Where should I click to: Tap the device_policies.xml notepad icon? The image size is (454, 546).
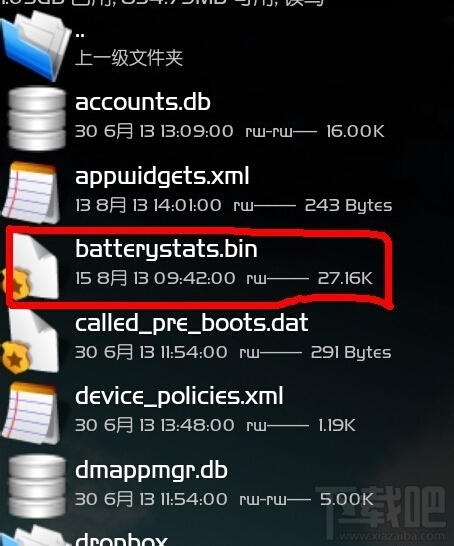tap(30, 413)
